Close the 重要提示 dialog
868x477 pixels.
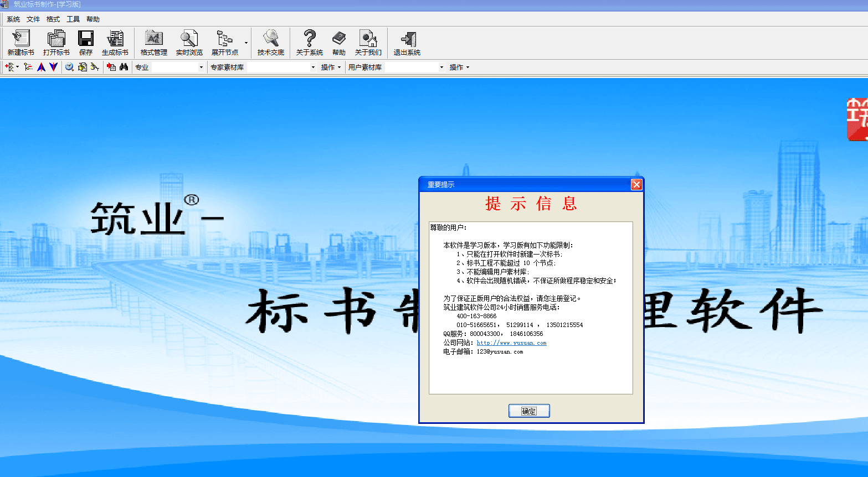click(636, 184)
